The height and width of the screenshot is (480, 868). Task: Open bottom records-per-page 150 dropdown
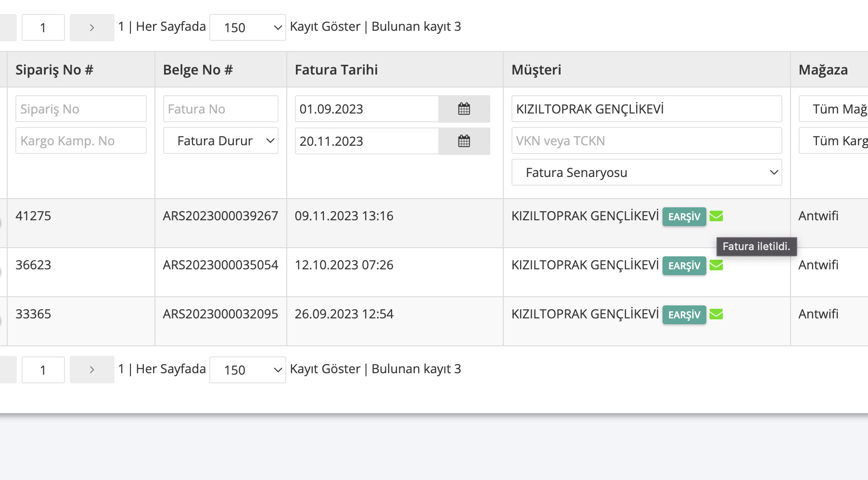coord(247,370)
